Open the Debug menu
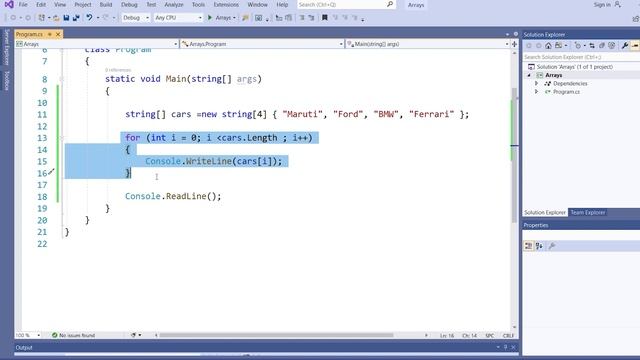 click(129, 4)
